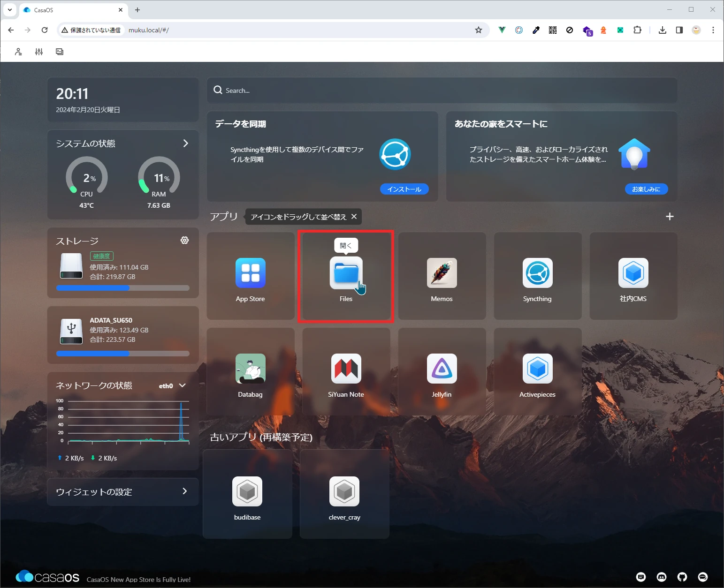
Task: Open Chrome's three-dot menu
Action: tap(713, 30)
